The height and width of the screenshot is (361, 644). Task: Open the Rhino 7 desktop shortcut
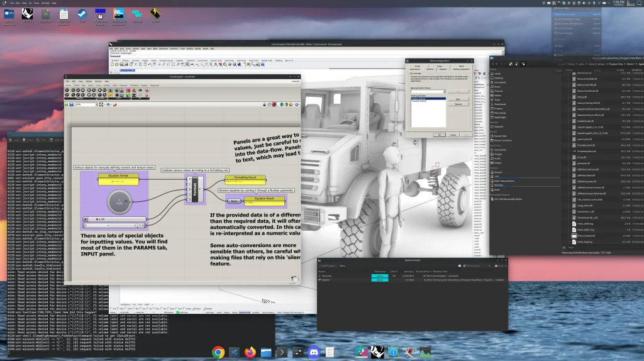coord(27,16)
